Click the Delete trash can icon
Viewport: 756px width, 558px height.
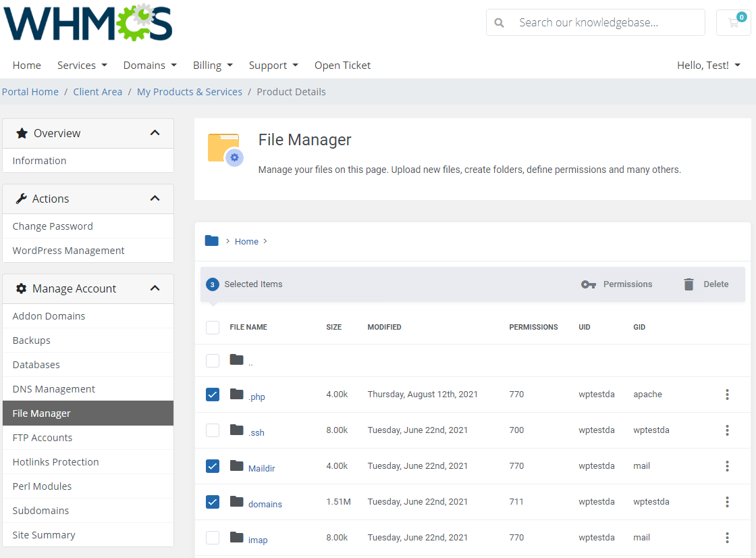point(688,284)
